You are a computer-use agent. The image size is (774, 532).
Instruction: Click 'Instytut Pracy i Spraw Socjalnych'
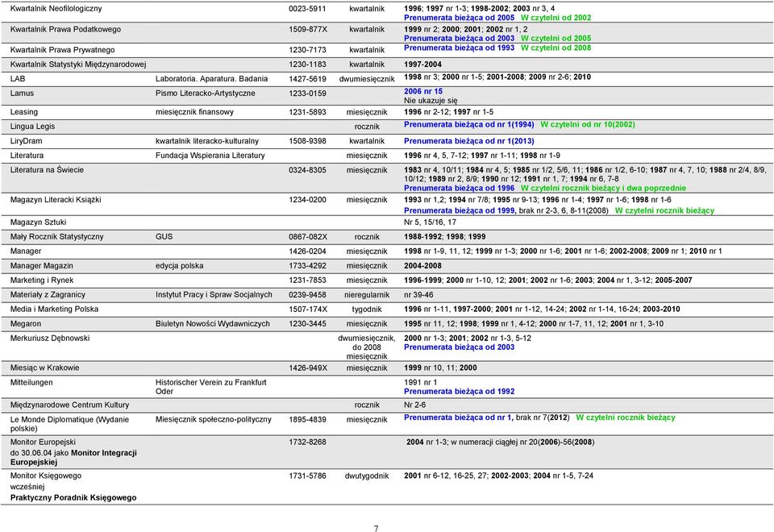214,295
